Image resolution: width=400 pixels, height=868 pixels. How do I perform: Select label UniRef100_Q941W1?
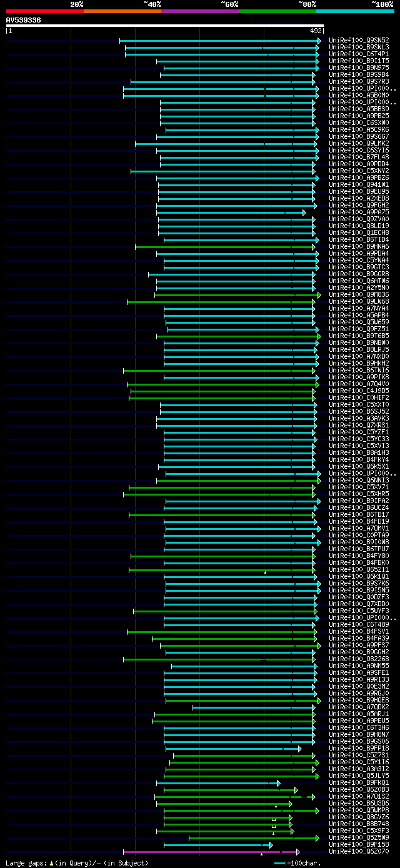(x=359, y=184)
